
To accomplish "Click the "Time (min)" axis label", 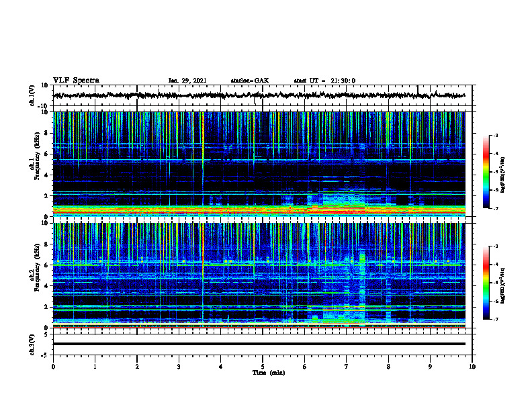I will [x=269, y=373].
